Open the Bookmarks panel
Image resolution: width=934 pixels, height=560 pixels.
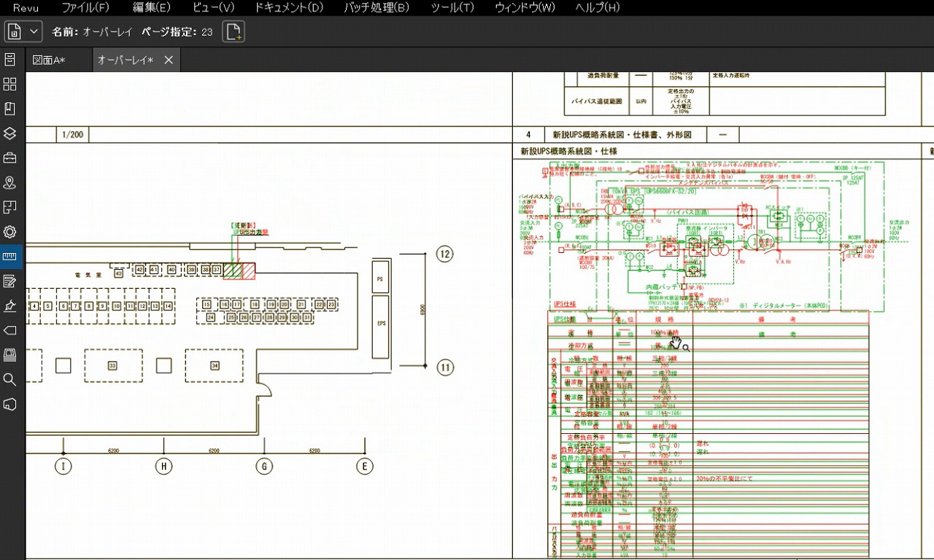click(10, 109)
